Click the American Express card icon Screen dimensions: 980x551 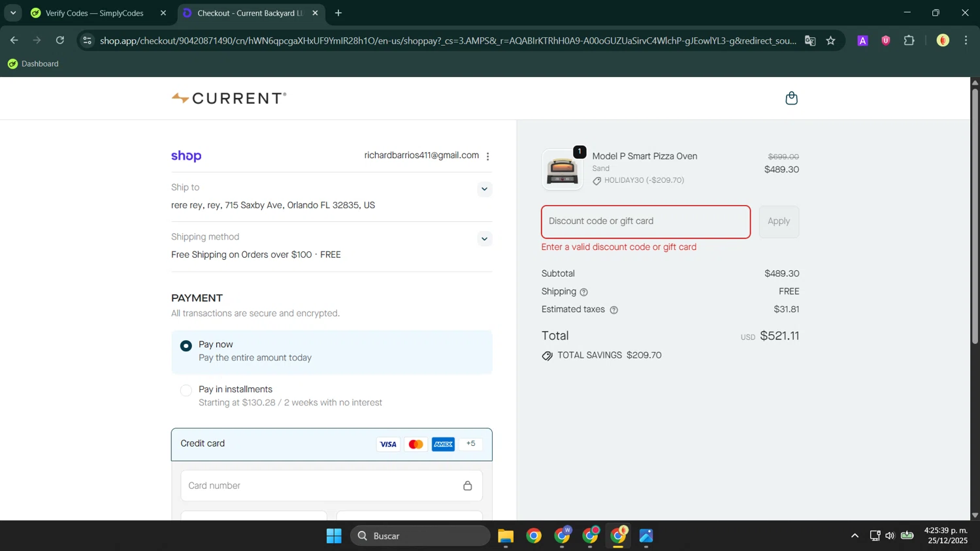tap(443, 445)
